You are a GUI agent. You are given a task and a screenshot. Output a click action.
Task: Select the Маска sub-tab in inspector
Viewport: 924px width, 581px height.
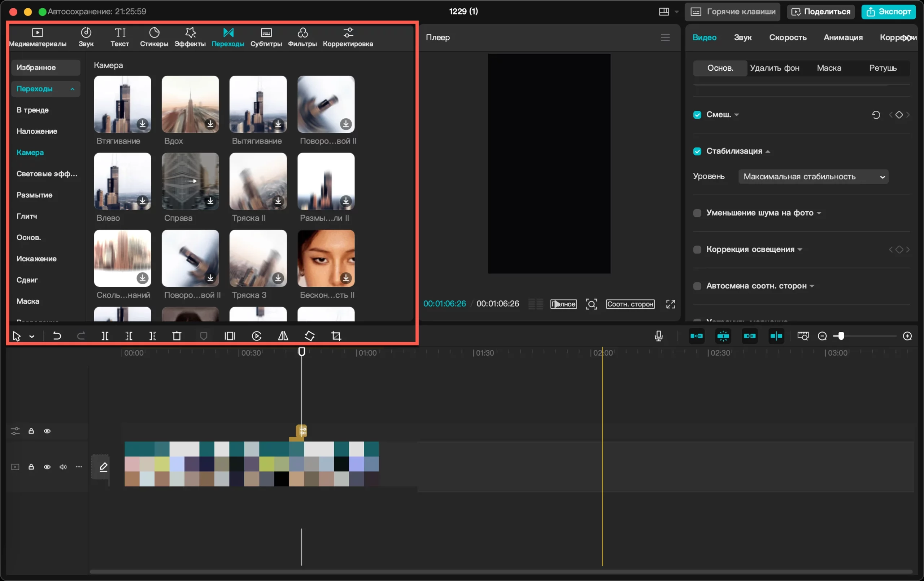(x=829, y=68)
